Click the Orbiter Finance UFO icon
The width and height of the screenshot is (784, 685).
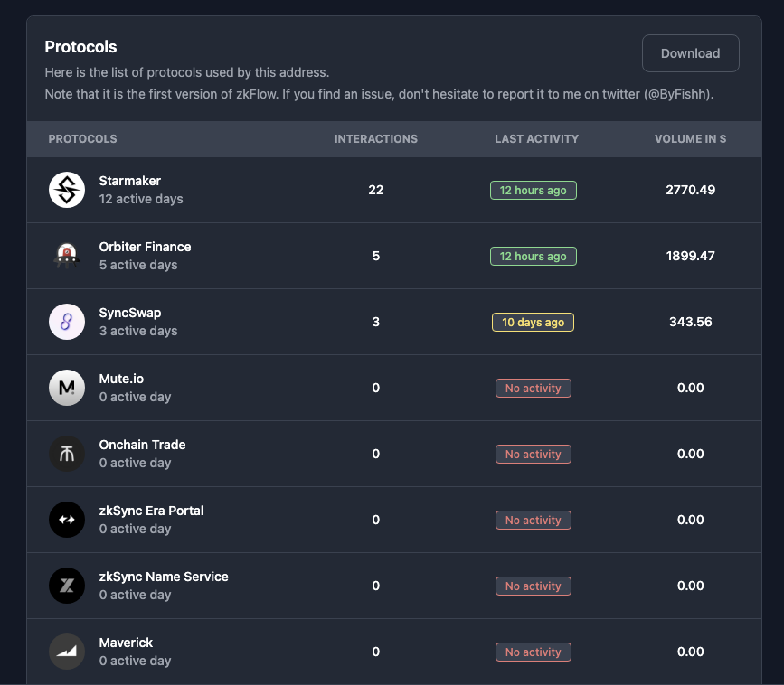[x=67, y=256]
